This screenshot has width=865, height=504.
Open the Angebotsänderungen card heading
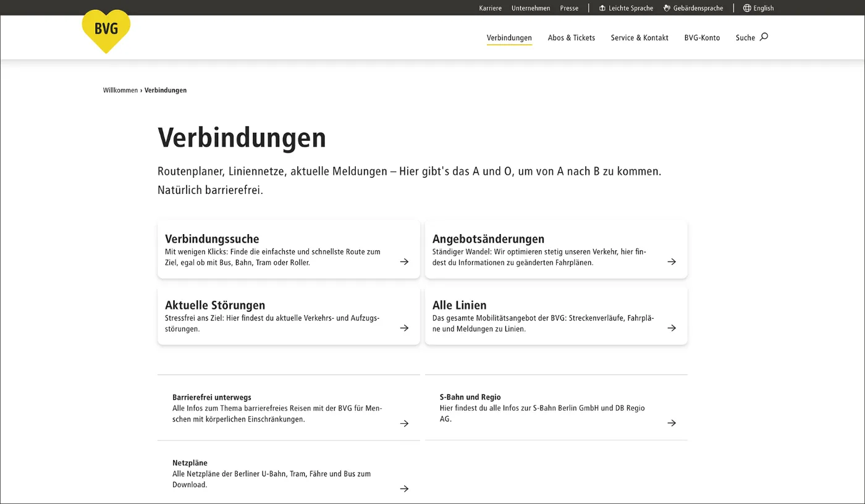click(x=488, y=239)
